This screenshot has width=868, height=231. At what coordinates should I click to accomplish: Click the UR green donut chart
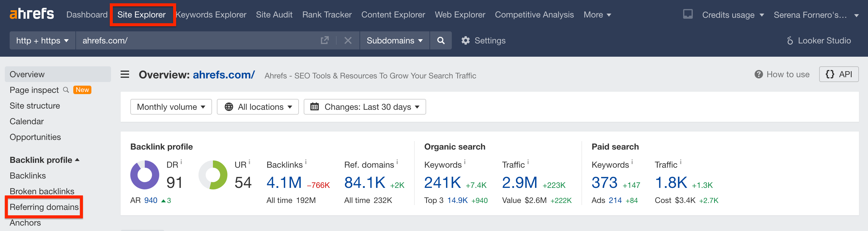pyautogui.click(x=213, y=175)
